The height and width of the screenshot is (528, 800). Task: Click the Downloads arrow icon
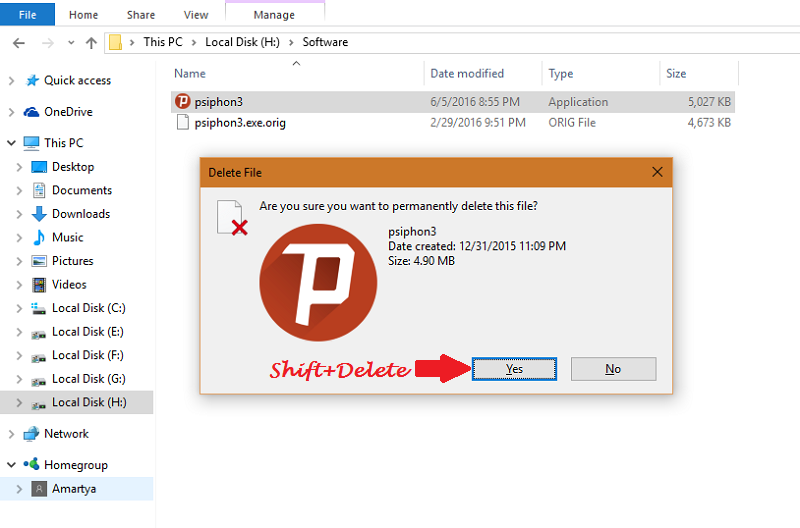[x=39, y=214]
